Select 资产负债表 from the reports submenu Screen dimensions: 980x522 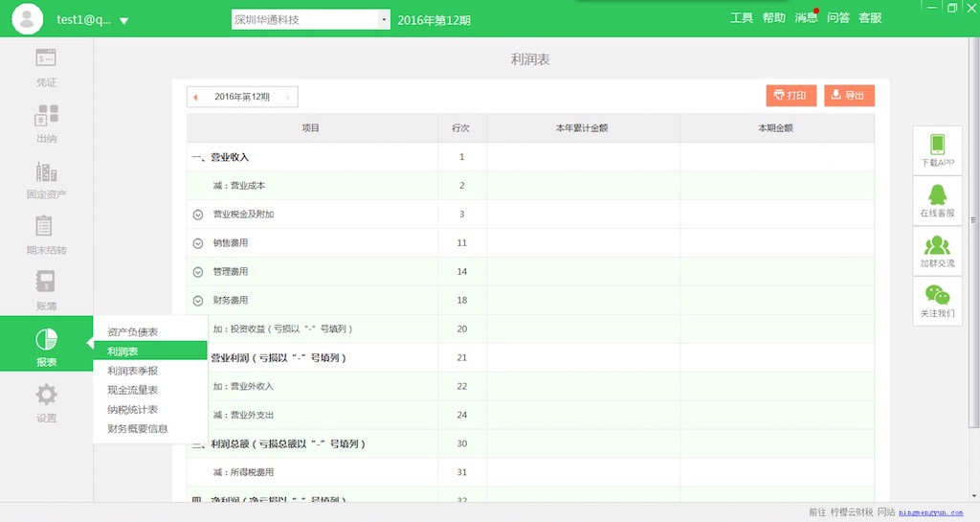(x=133, y=332)
